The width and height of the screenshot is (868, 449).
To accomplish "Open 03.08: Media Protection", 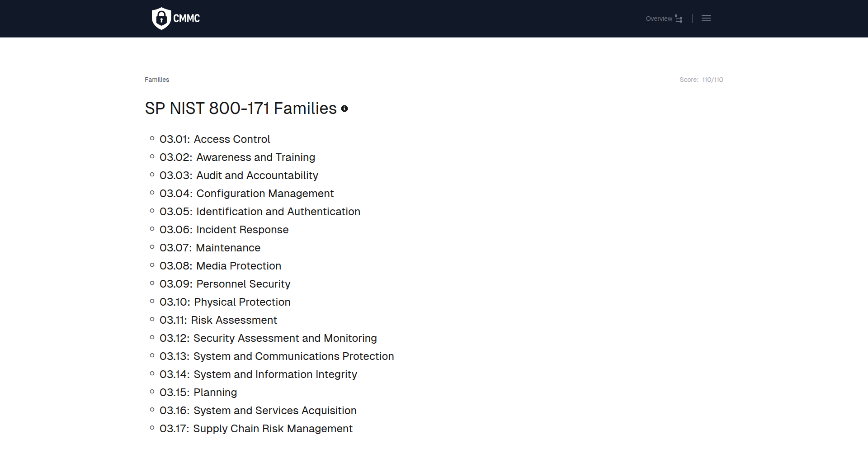I will coord(220,266).
